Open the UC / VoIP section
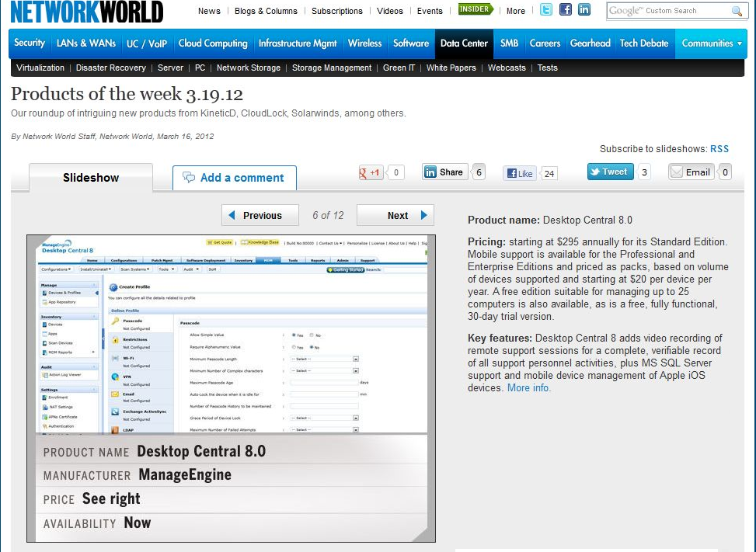This screenshot has width=756, height=552. click(x=147, y=43)
